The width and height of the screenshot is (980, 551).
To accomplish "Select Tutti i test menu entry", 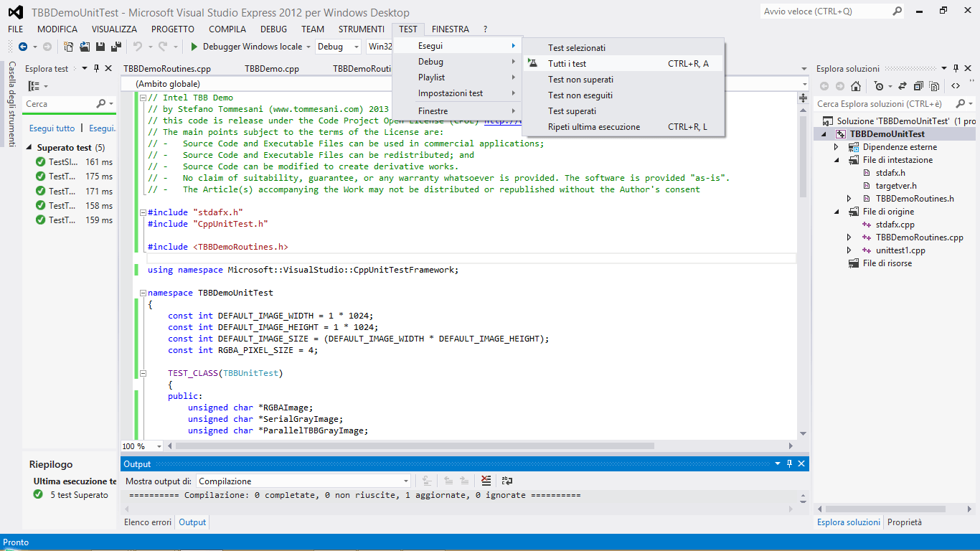I will (624, 64).
